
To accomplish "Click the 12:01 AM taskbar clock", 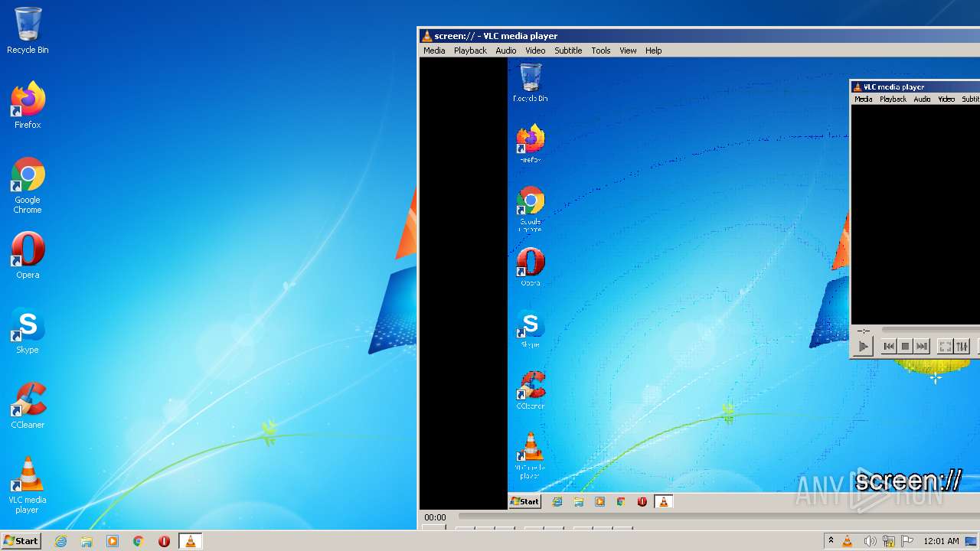I will [x=941, y=541].
